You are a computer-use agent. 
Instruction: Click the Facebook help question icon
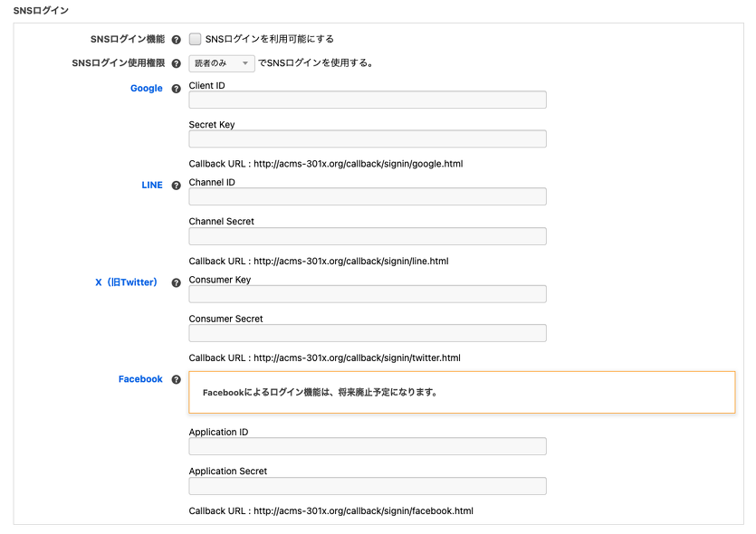tap(176, 378)
